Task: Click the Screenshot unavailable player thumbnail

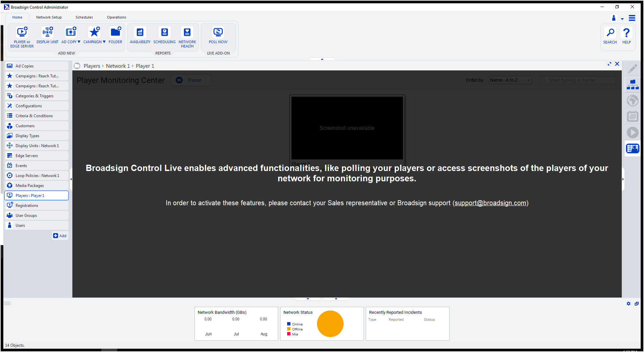Action: (347, 128)
